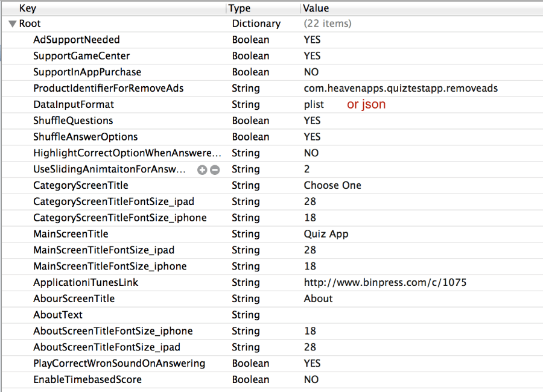This screenshot has width=543, height=392.
Task: Open the Boolean type menu for ShuffleQuestions
Action: tap(250, 121)
